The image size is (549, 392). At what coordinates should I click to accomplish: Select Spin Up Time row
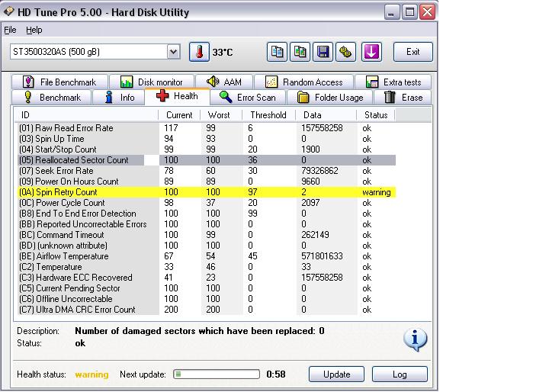(x=207, y=139)
